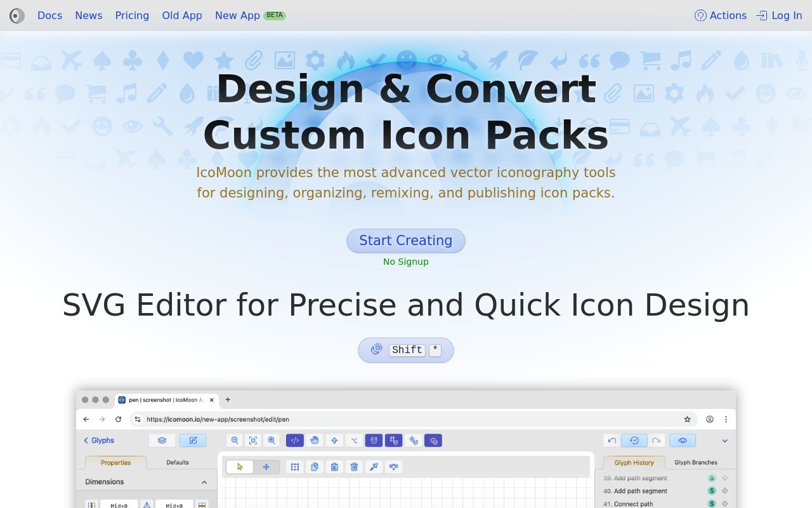Toggle the magnet snapping button
Viewport: 812px width, 508px height.
tap(374, 440)
